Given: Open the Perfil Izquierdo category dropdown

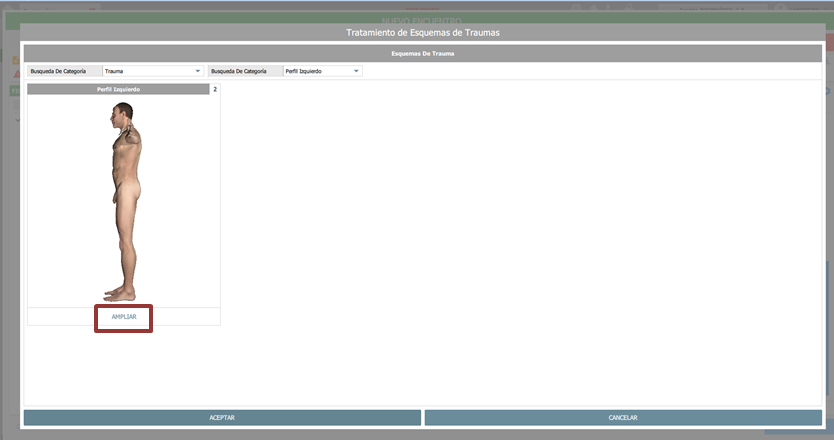Looking at the screenshot, I should (318, 71).
